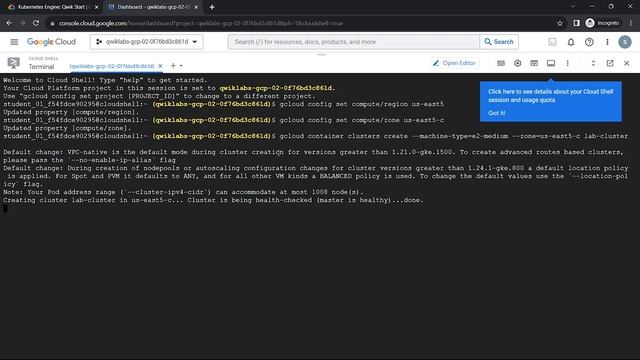
Task: Activate the Cloud Shell icon in the header
Action: (x=552, y=42)
